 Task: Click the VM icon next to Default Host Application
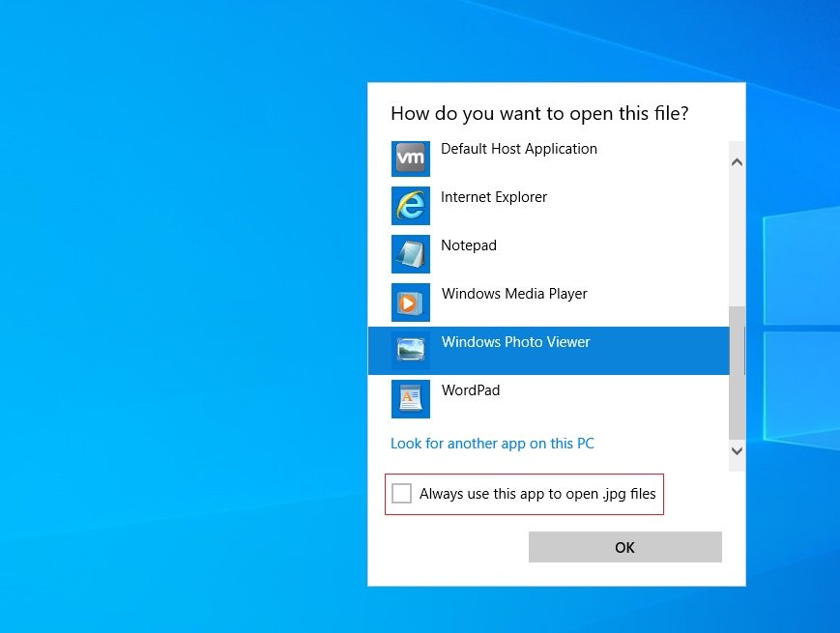(411, 158)
